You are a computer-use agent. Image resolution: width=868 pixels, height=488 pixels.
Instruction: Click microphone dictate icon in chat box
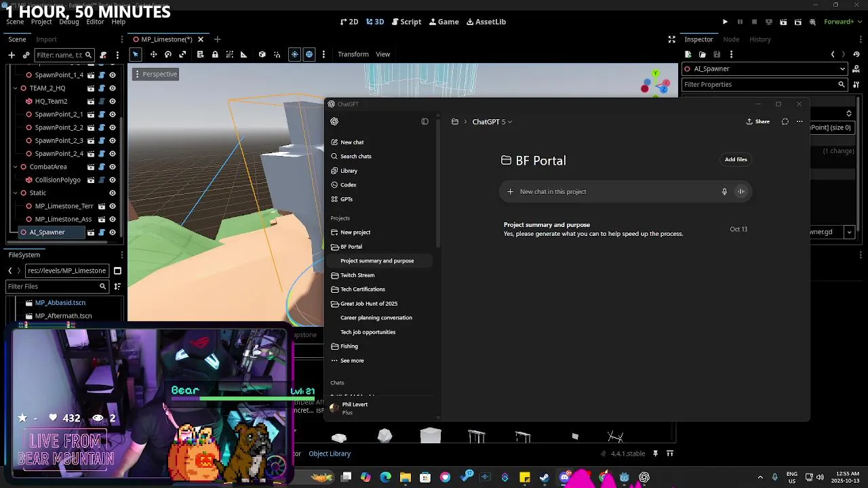click(724, 192)
